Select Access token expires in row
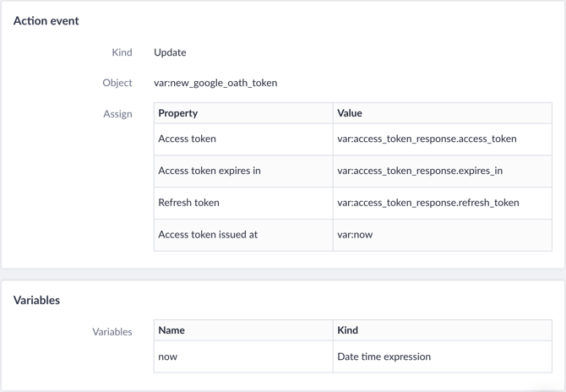The width and height of the screenshot is (566, 392). click(x=352, y=171)
